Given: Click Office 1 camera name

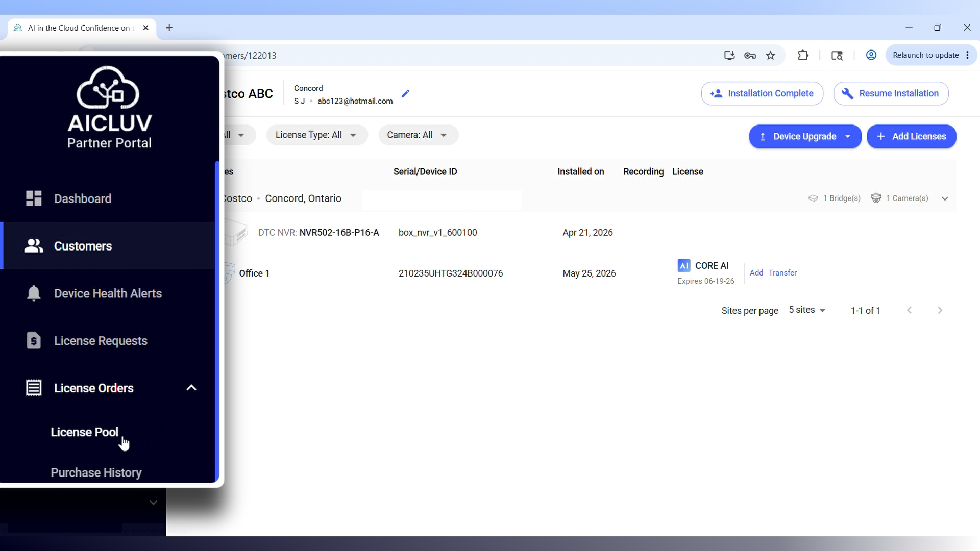Looking at the screenshot, I should pos(254,273).
